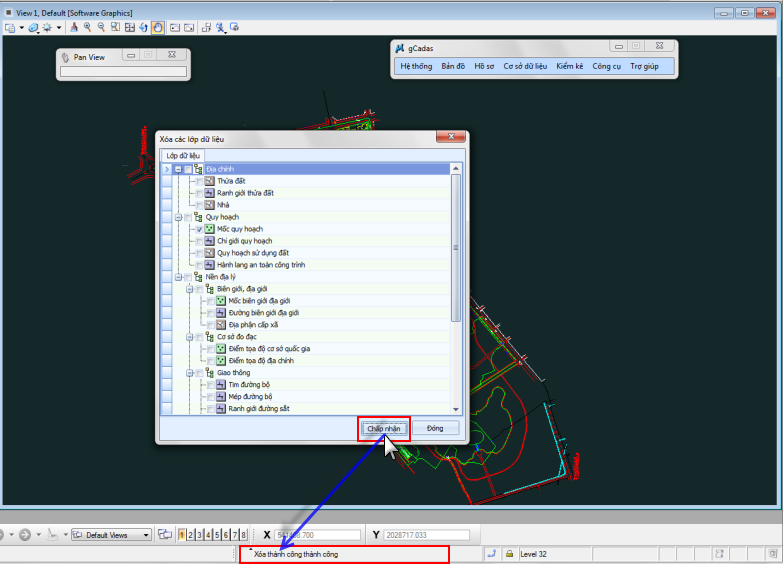Open the Default Views dropdown

click(146, 535)
